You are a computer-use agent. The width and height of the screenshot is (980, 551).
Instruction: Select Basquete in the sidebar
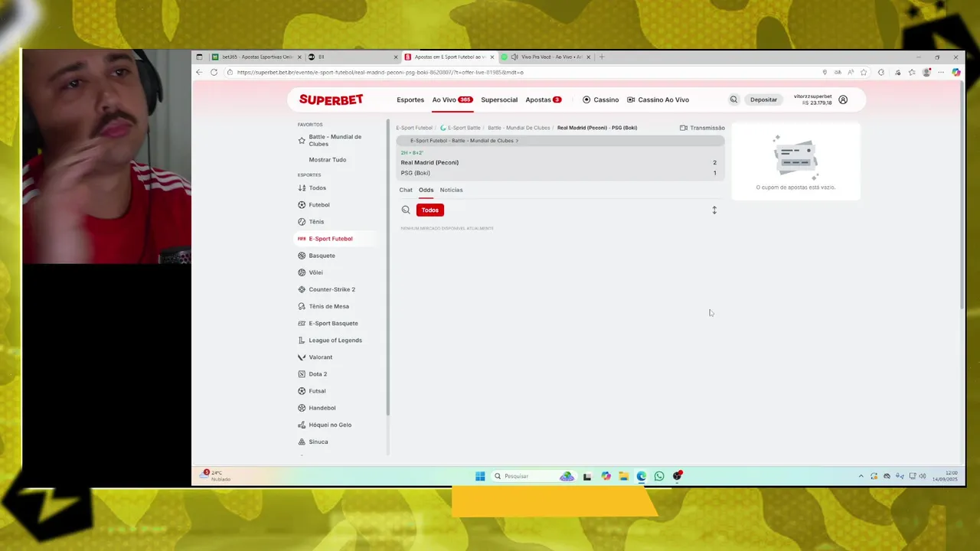click(322, 256)
